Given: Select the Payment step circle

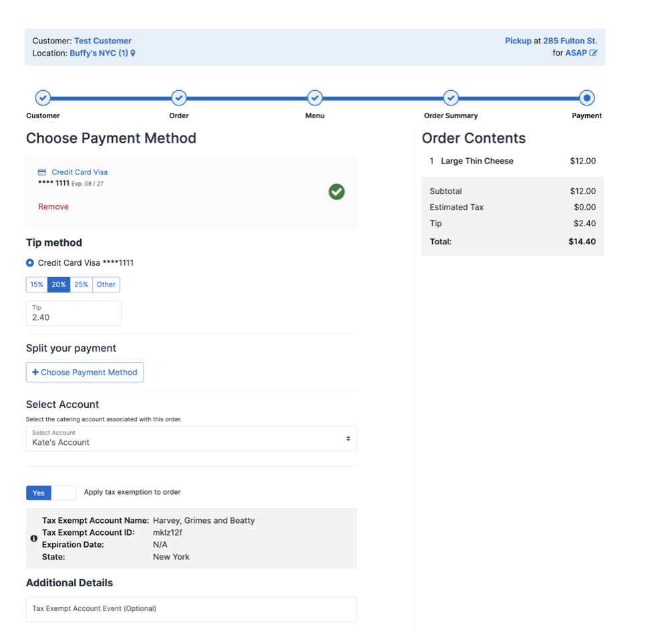Looking at the screenshot, I should tap(586, 98).
